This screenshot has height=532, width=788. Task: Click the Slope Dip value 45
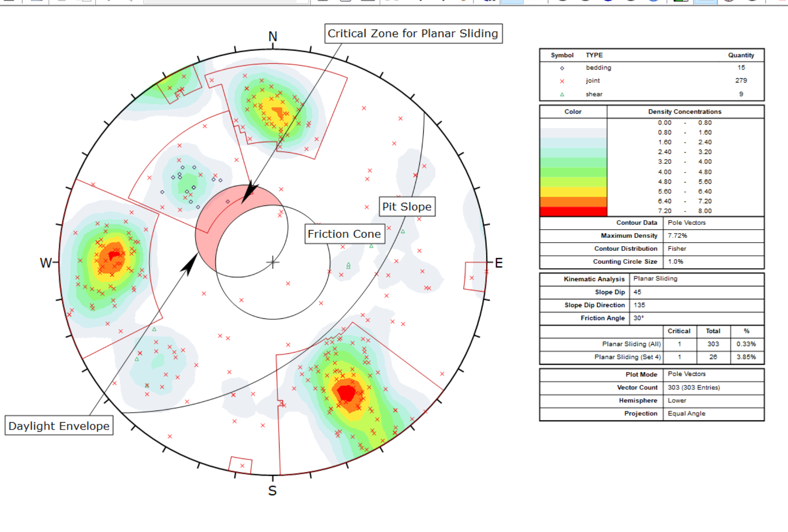(x=637, y=292)
